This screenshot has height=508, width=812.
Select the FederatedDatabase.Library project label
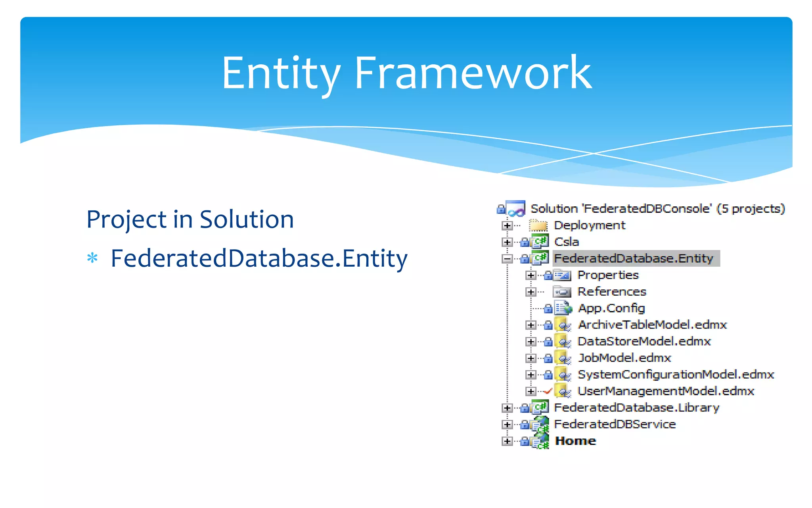click(x=636, y=408)
